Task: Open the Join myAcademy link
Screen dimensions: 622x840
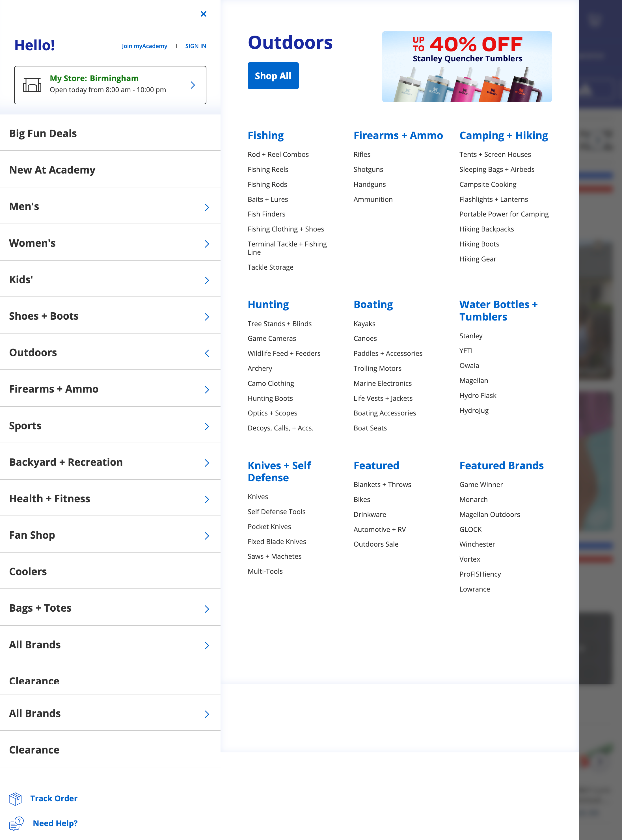Action: tap(144, 46)
